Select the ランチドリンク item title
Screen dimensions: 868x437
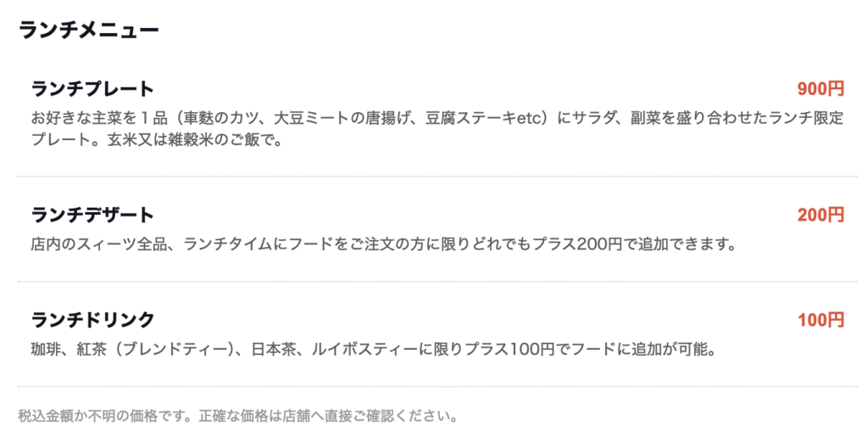pyautogui.click(x=92, y=320)
